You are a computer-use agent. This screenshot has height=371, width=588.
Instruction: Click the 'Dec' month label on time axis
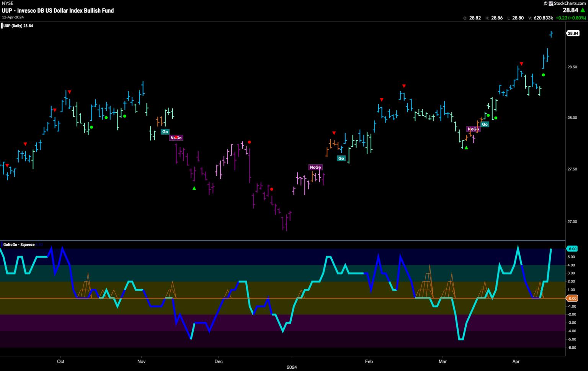(219, 361)
